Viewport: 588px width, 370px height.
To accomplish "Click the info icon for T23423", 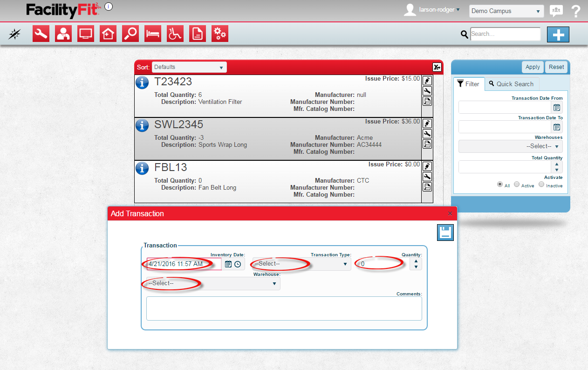I will (x=142, y=82).
